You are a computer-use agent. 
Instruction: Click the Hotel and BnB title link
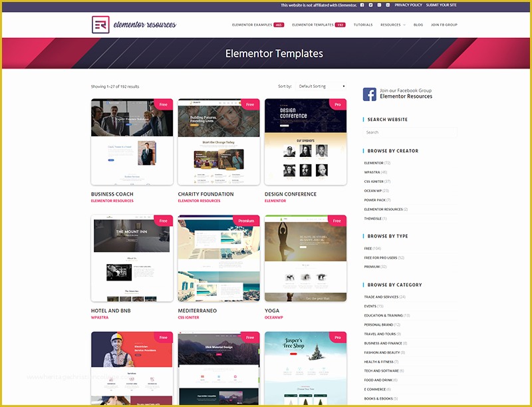(x=110, y=311)
